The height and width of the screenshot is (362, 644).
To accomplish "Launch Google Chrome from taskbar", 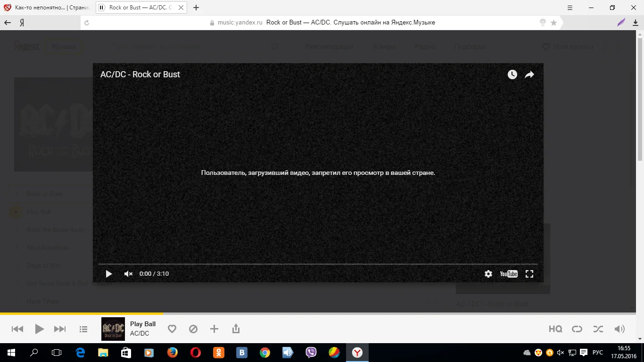I will coord(265,353).
